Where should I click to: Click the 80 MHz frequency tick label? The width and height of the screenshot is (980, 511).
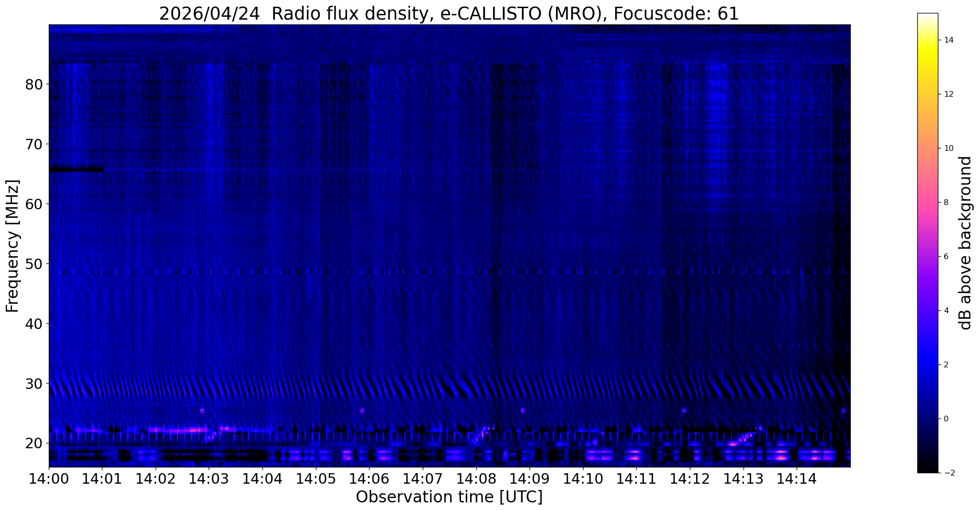pyautogui.click(x=34, y=84)
